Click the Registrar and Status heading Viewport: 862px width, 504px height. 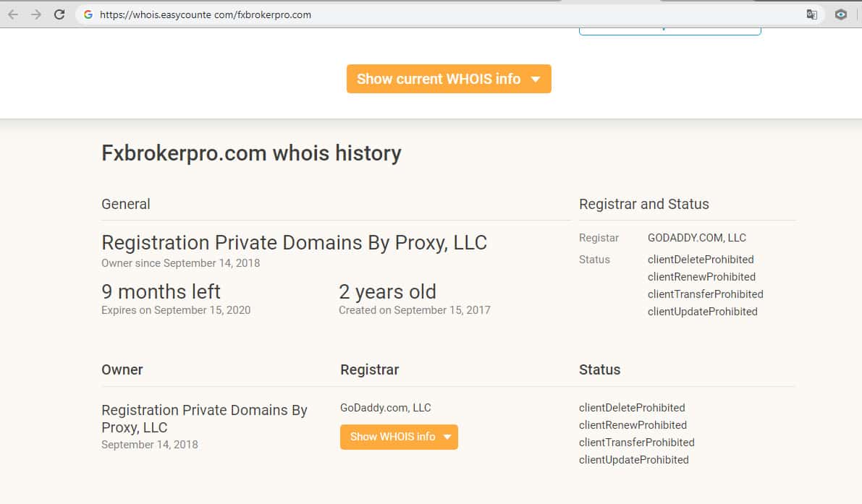click(643, 204)
